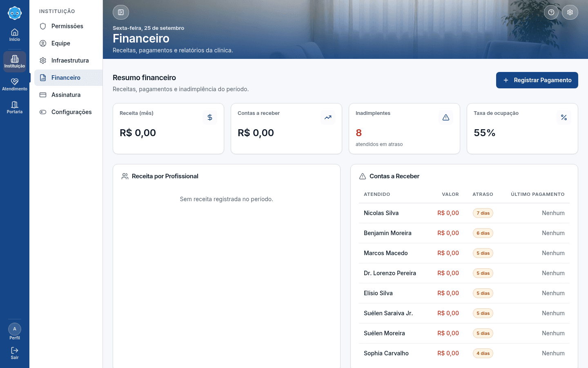Click the R$ 0,00 value for Marcos Macedo
Viewport: 588px width, 368px height.
(448, 253)
